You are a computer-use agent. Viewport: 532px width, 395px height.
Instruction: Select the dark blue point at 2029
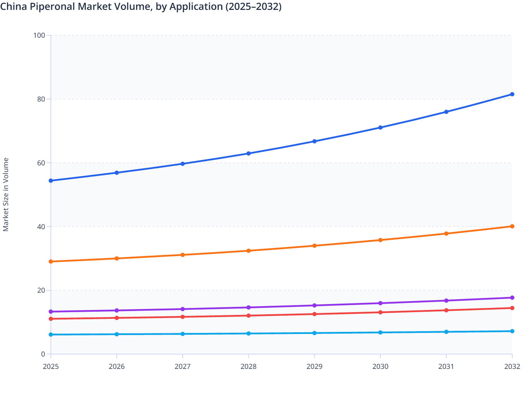point(314,141)
